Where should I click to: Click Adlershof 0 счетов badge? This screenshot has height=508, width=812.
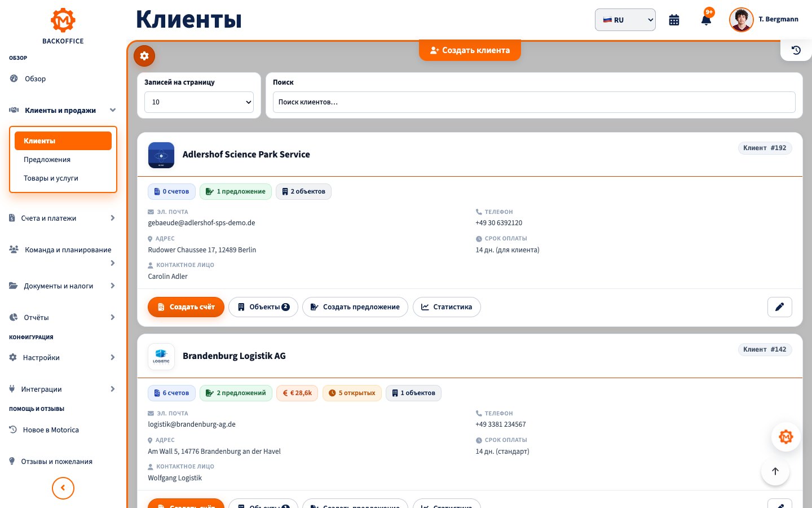click(171, 191)
